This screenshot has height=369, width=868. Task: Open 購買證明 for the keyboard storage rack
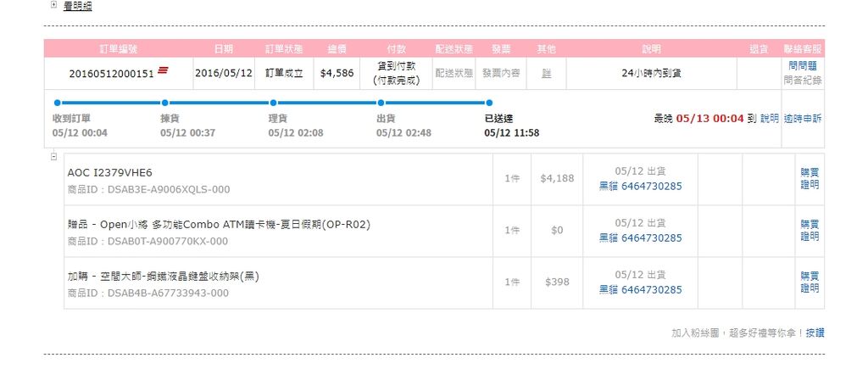point(810,282)
